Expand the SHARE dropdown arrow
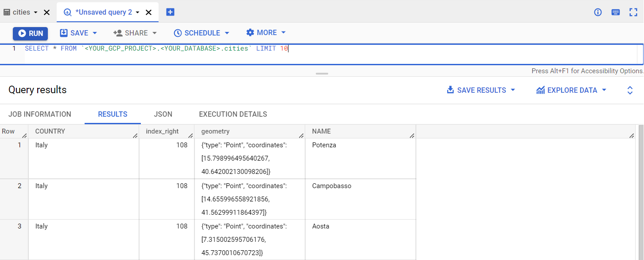 point(155,33)
